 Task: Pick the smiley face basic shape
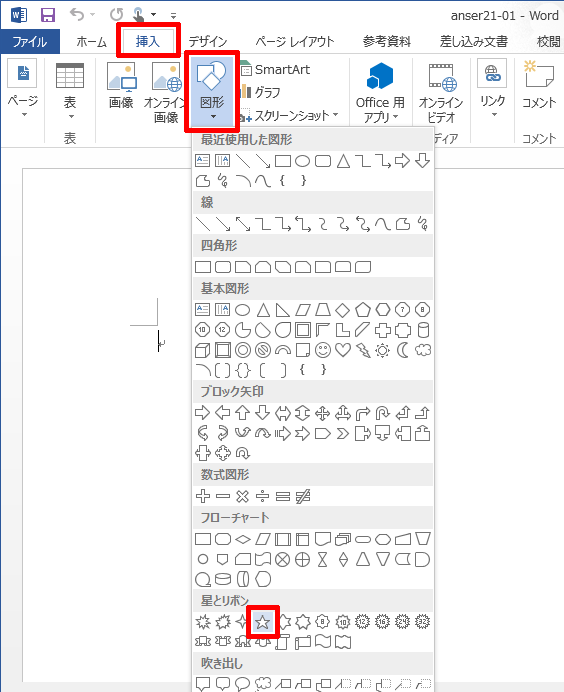[x=323, y=350]
